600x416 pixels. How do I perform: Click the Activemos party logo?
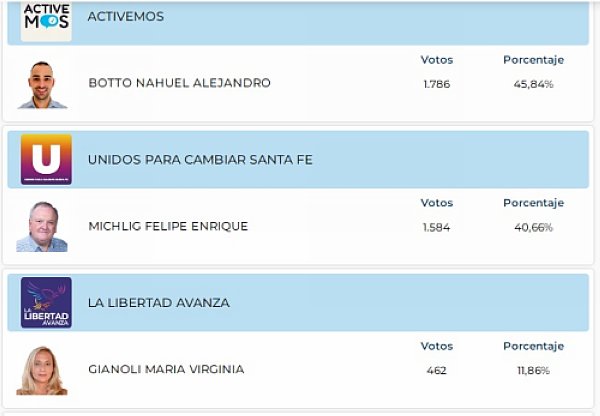(46, 19)
